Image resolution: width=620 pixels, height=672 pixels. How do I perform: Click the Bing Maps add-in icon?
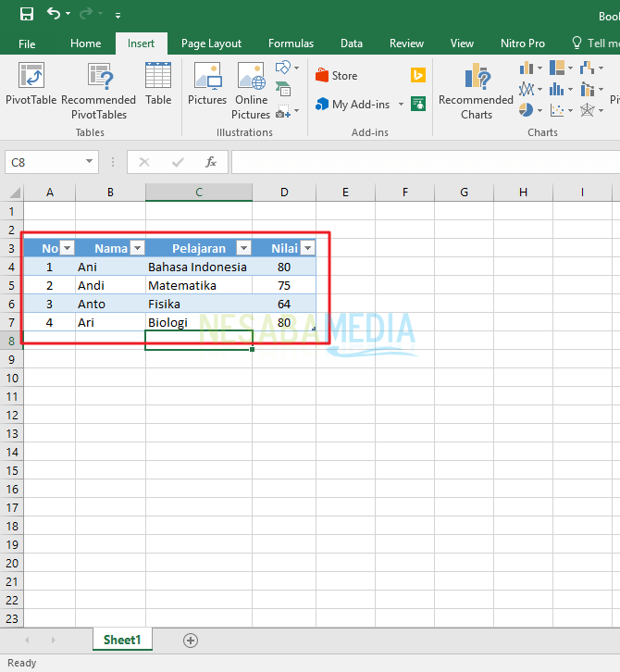point(417,75)
